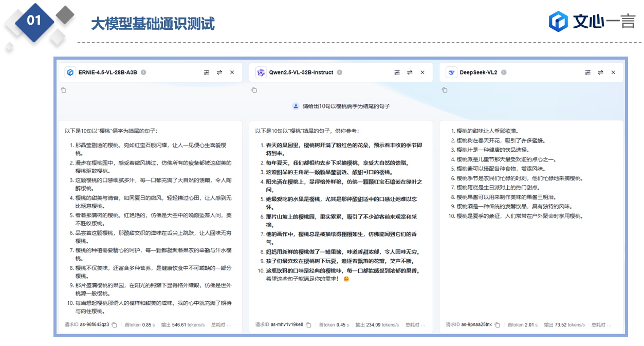Click info icon next to ERNIE-4.5-VL-28B-A3B

click(x=144, y=72)
